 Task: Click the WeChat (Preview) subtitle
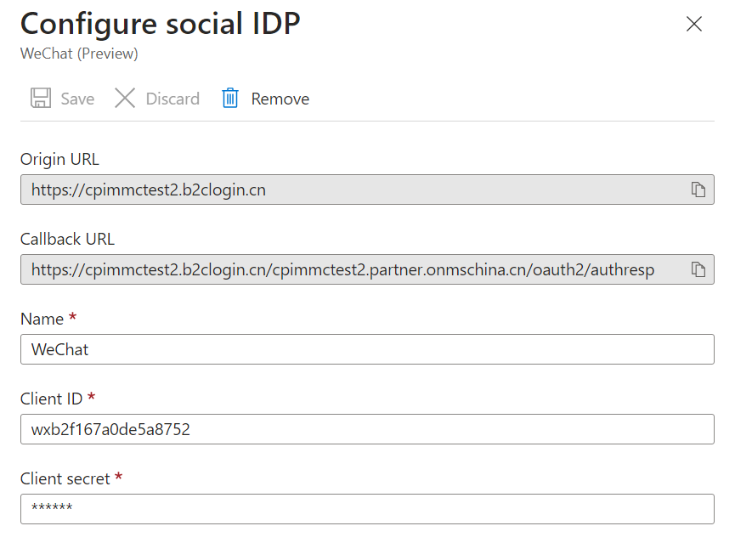click(79, 54)
